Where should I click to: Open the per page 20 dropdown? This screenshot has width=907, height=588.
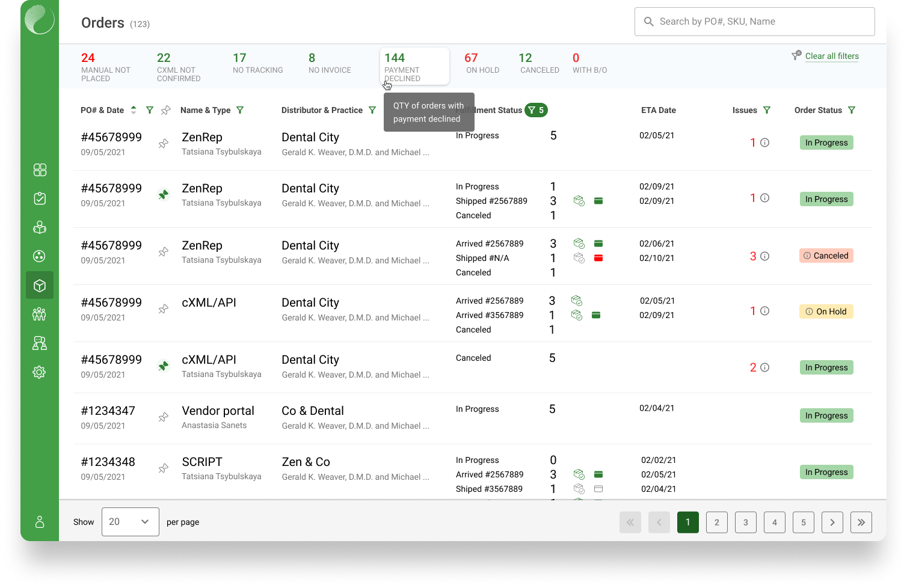coord(131,522)
